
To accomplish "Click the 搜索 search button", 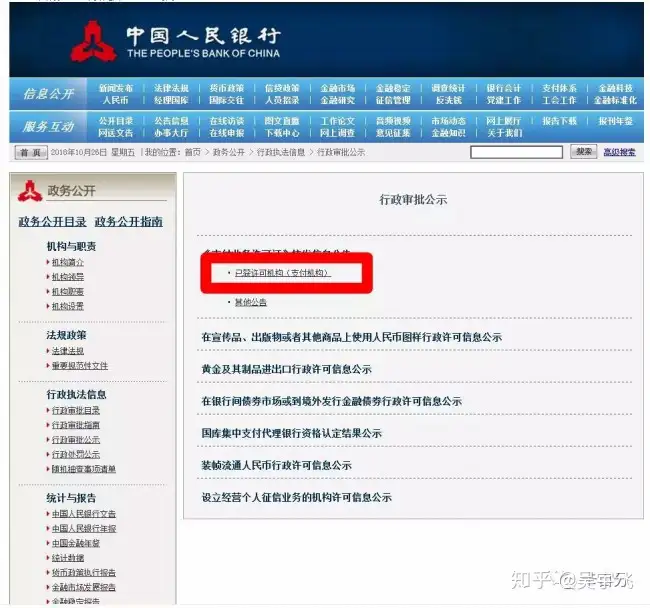I will pos(584,152).
